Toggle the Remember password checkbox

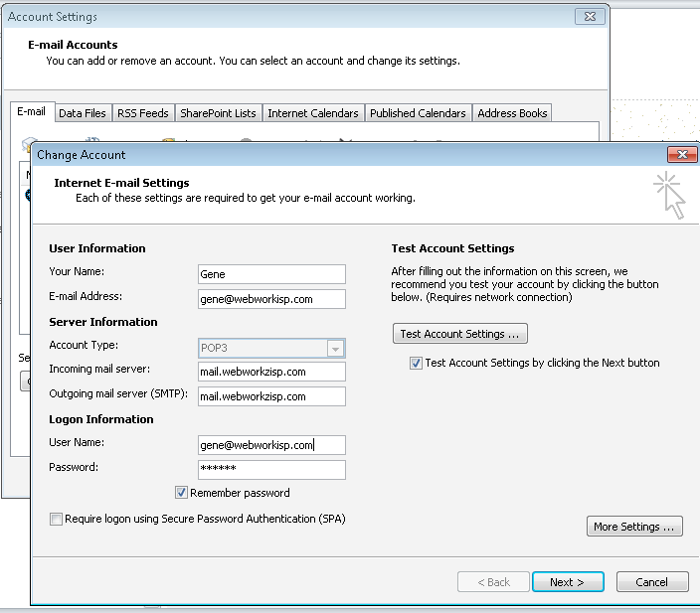(181, 493)
